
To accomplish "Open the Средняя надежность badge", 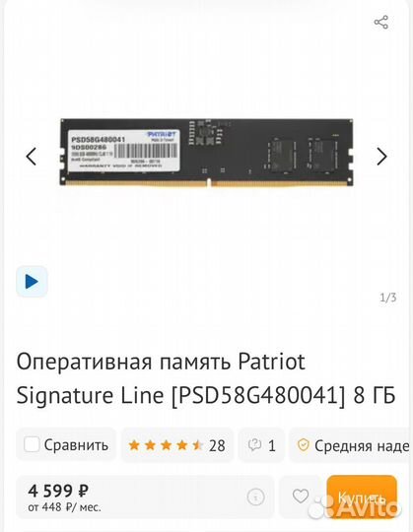I will (351, 445).
